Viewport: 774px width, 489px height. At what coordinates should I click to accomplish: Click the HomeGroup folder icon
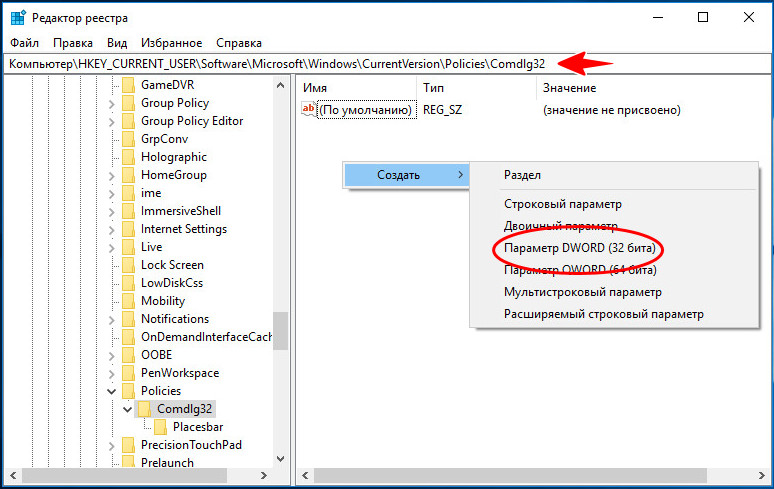pyautogui.click(x=128, y=175)
